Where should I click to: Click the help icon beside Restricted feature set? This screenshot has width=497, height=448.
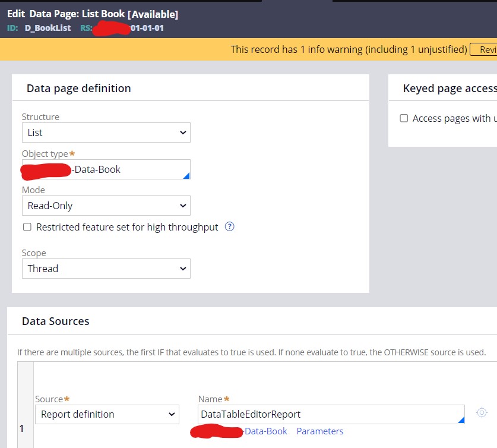click(230, 227)
